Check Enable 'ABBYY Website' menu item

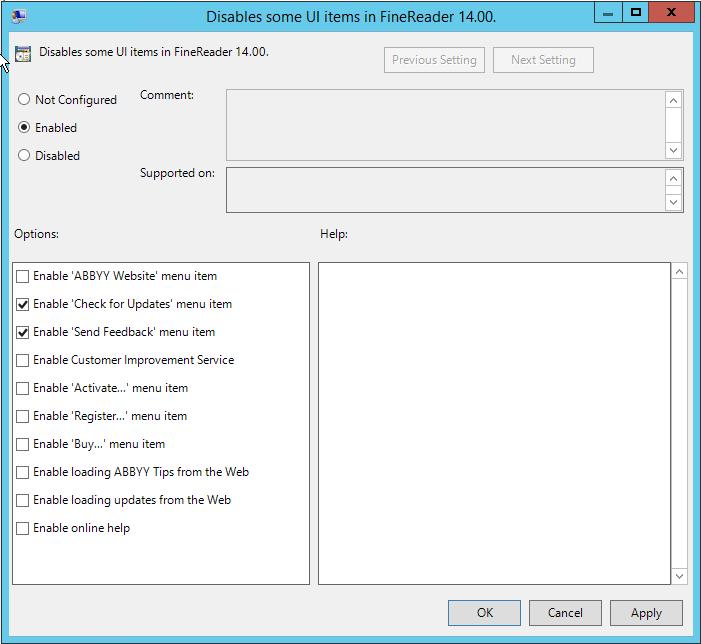[x=22, y=277]
